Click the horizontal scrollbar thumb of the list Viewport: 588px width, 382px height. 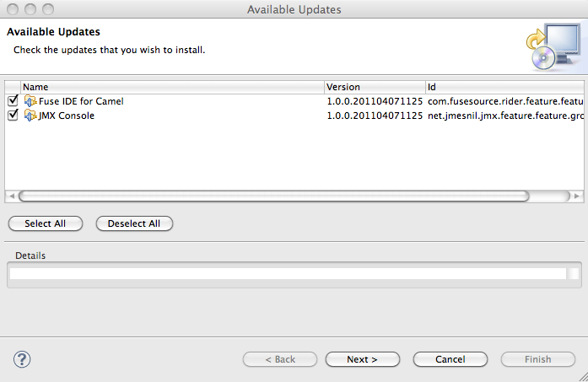pyautogui.click(x=273, y=196)
